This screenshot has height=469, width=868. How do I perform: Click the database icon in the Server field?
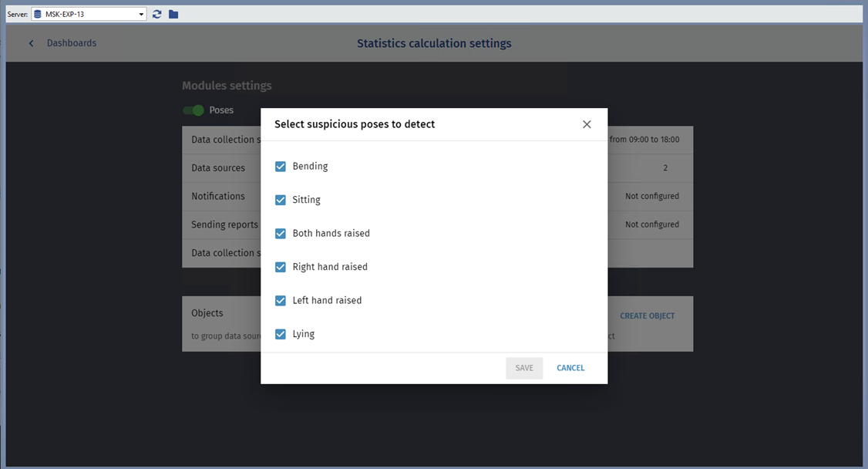38,14
